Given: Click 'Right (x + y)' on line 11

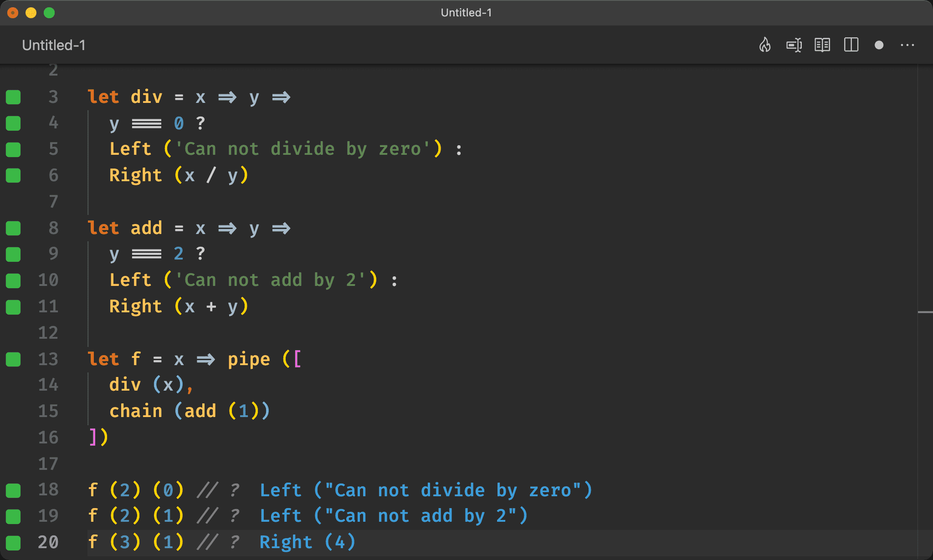Looking at the screenshot, I should 179,307.
